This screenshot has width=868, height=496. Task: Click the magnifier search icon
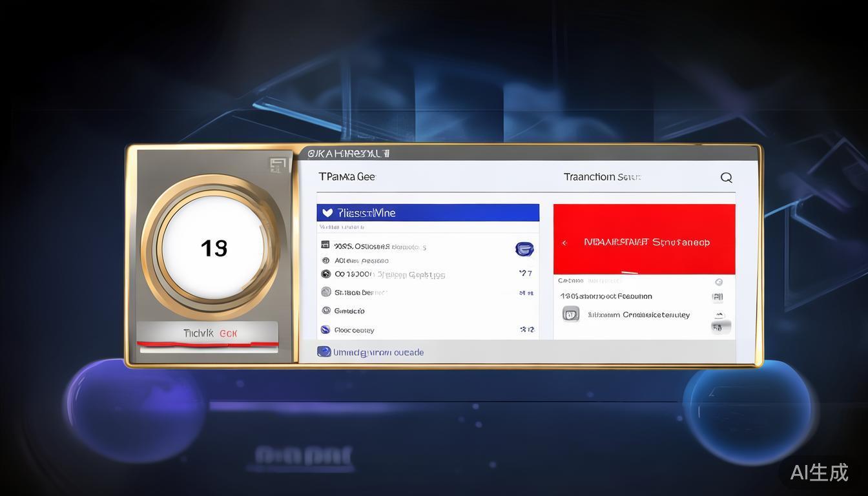click(x=726, y=178)
